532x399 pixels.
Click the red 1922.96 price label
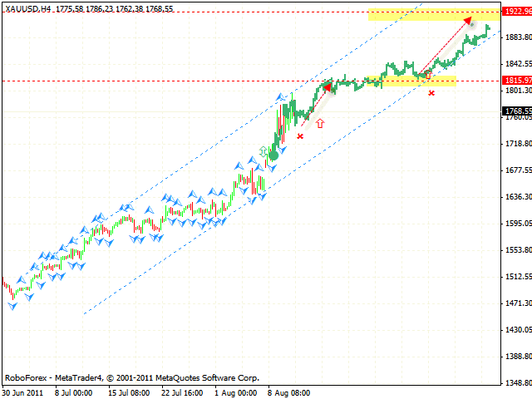point(516,13)
